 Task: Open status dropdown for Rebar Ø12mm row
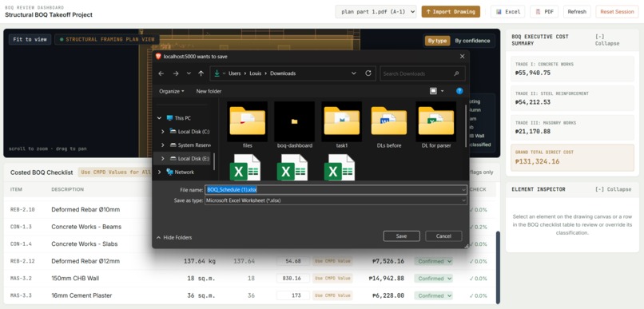coord(433,261)
